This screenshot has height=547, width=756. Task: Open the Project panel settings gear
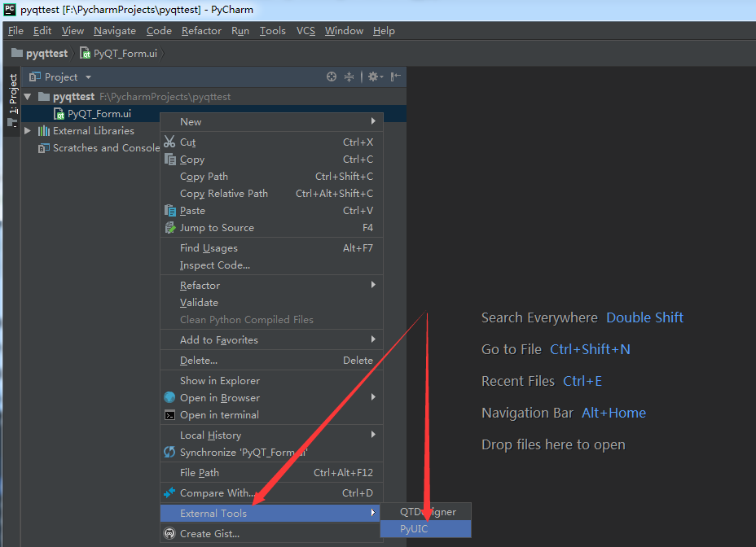(373, 77)
